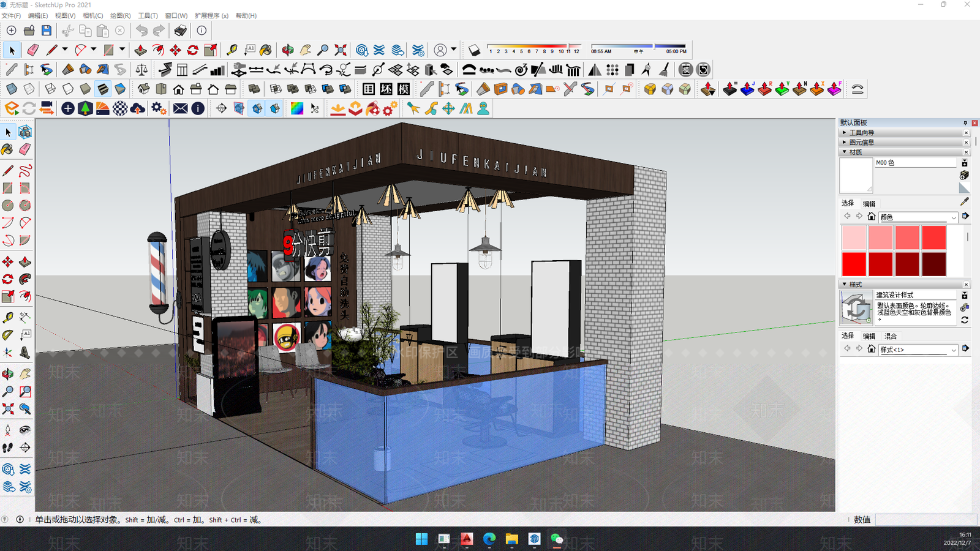
Task: Select the Look Around eye tool
Action: [x=25, y=430]
